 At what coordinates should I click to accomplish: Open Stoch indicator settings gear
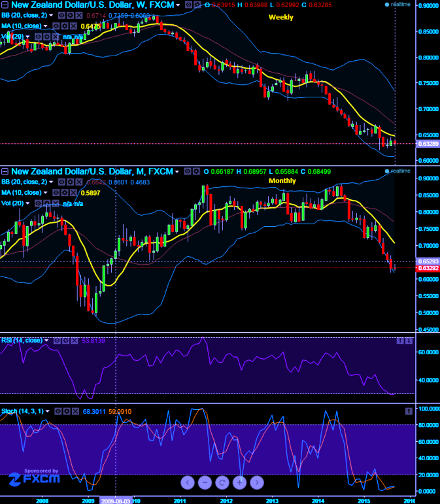click(67, 411)
